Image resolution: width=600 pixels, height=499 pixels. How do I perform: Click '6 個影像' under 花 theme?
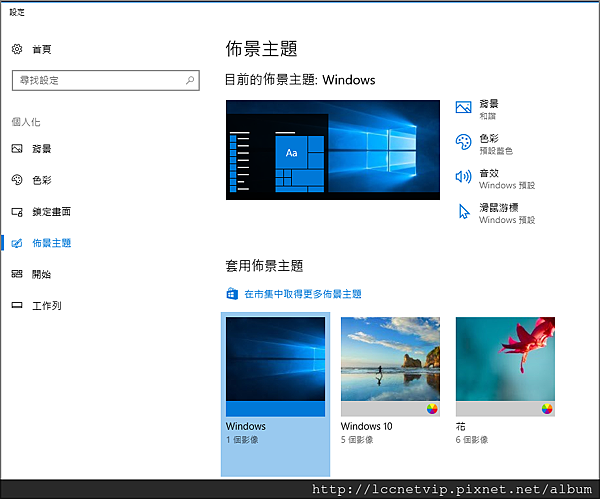point(471,440)
